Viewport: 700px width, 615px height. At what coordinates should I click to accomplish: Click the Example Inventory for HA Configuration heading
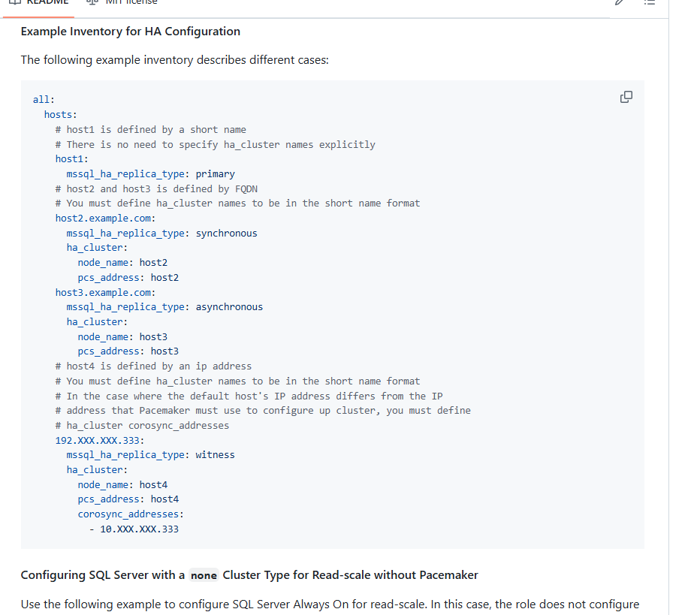[130, 32]
